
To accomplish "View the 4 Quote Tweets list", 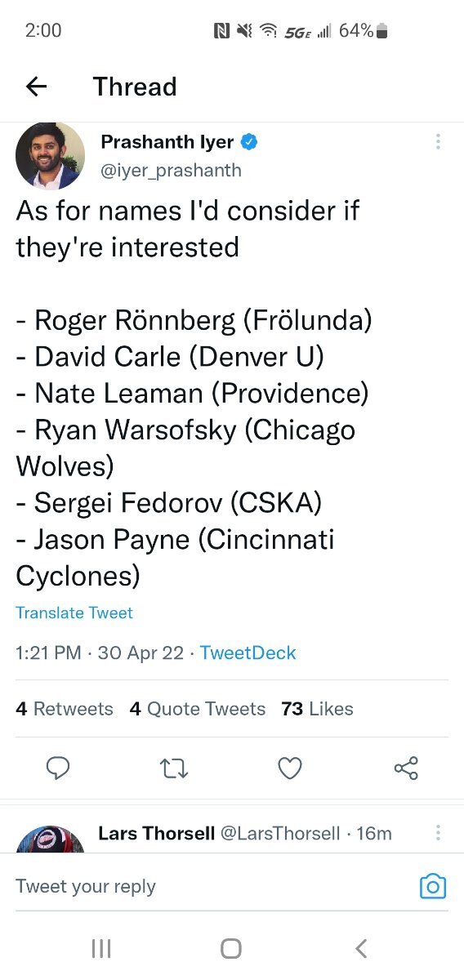I will [198, 709].
